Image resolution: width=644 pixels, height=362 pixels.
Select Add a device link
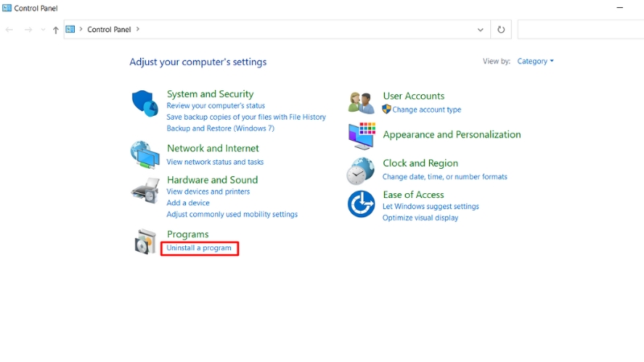tap(188, 203)
